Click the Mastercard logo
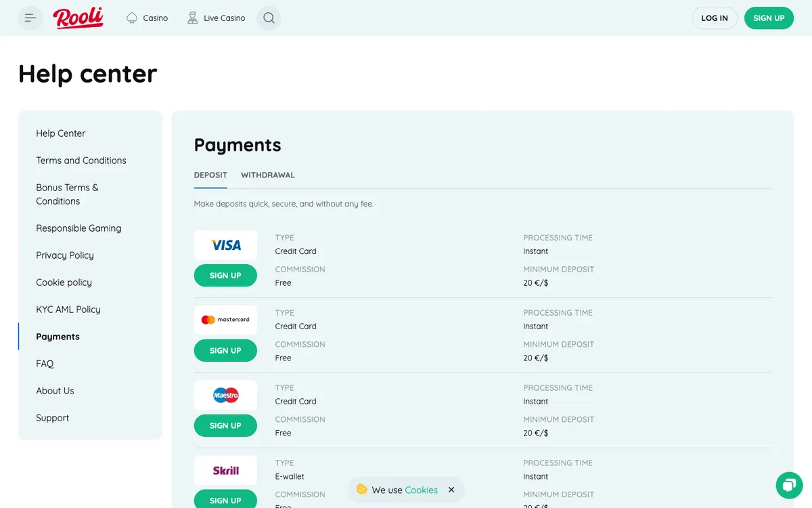The height and width of the screenshot is (508, 812). (x=225, y=320)
